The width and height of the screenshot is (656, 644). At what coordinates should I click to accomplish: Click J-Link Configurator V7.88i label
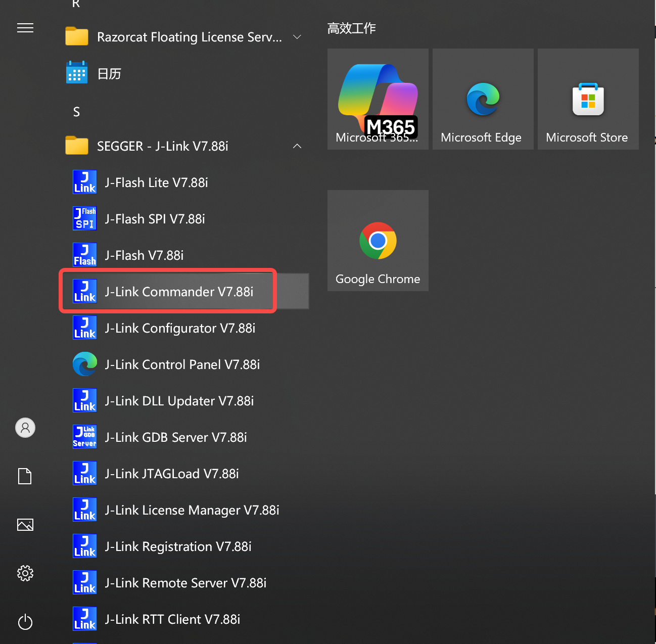point(180,328)
